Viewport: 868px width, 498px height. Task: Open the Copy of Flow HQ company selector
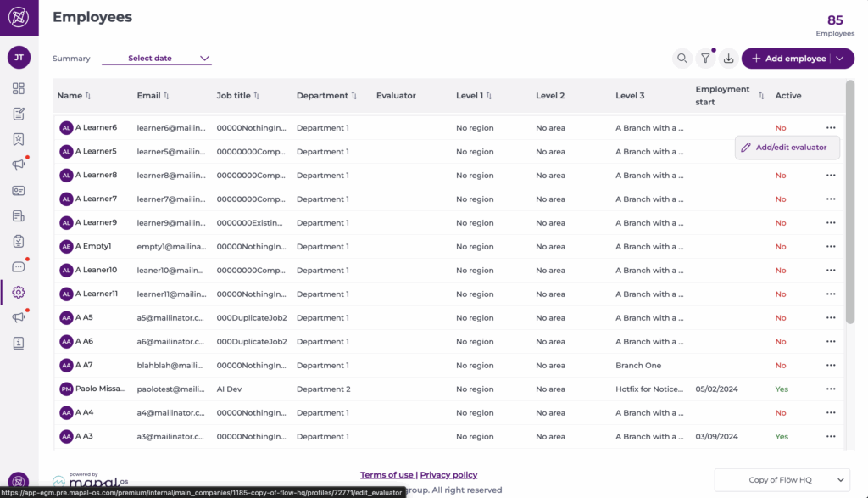781,480
